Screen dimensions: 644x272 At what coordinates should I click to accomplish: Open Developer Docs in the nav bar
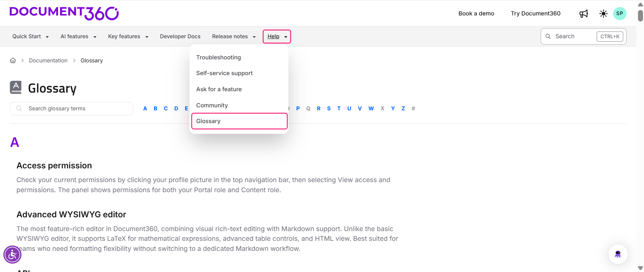click(x=180, y=36)
